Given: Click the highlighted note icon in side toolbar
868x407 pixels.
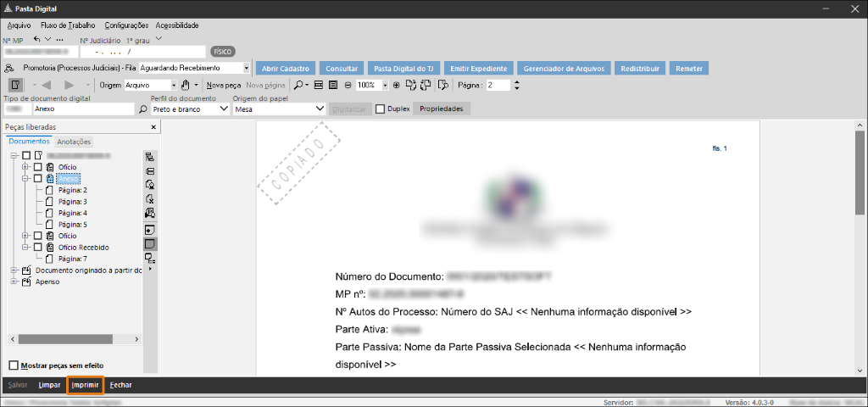Looking at the screenshot, I should coord(149,243).
